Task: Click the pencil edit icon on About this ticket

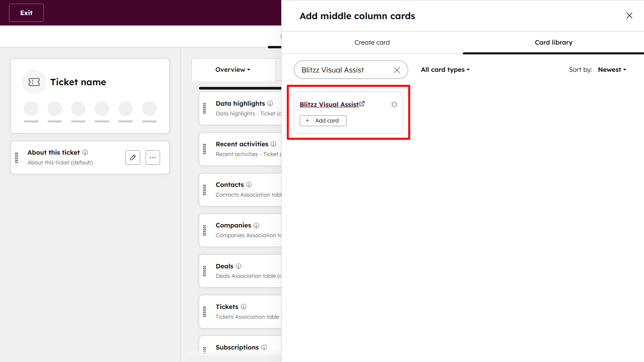Action: 133,158
